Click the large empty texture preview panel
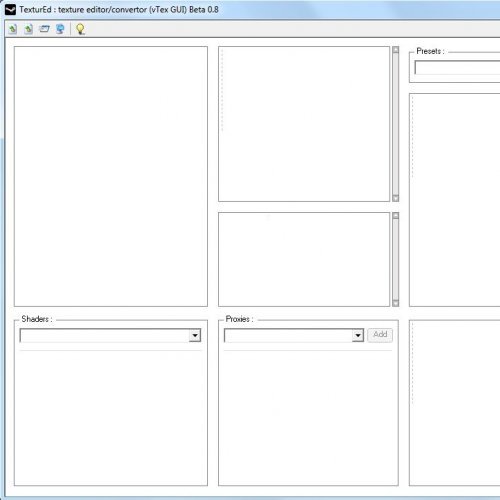The image size is (500, 500). coord(111,176)
